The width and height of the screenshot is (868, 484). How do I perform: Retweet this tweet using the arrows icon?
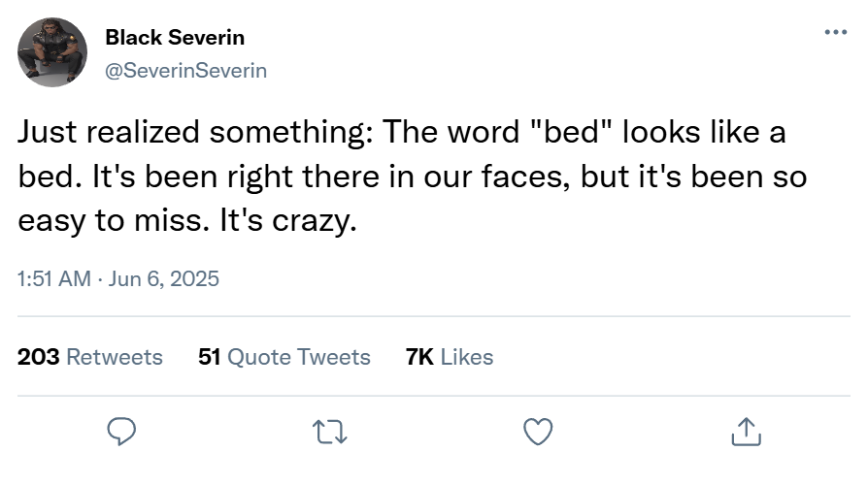click(x=330, y=432)
